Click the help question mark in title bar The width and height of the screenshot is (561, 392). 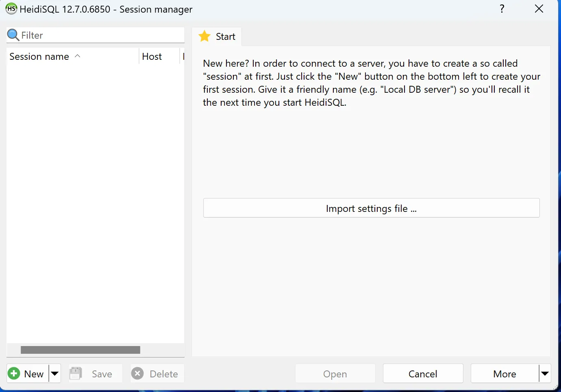pos(502,9)
